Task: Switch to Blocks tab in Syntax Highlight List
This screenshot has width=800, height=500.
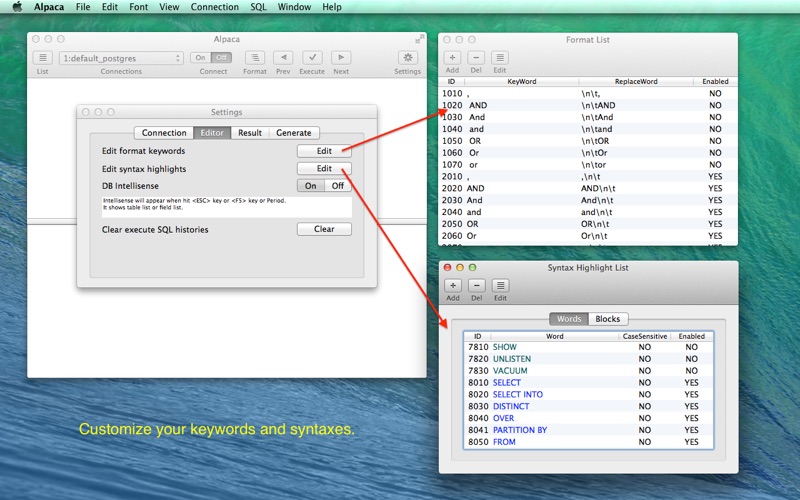Action: (x=608, y=319)
